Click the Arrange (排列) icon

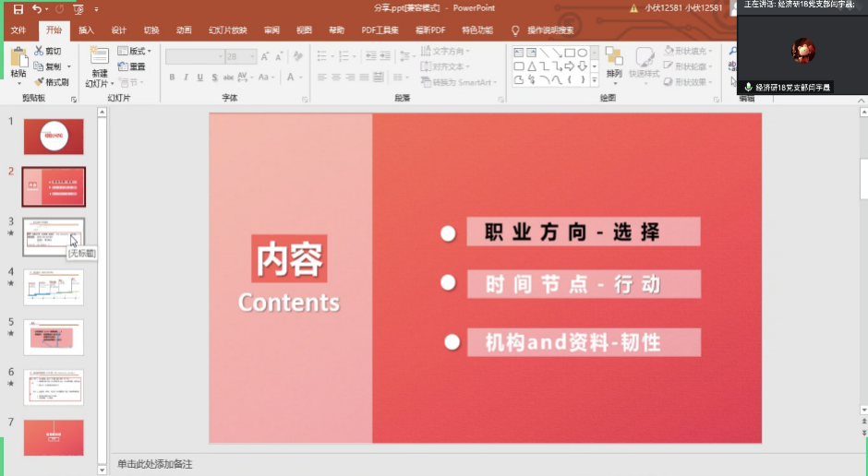coord(614,62)
